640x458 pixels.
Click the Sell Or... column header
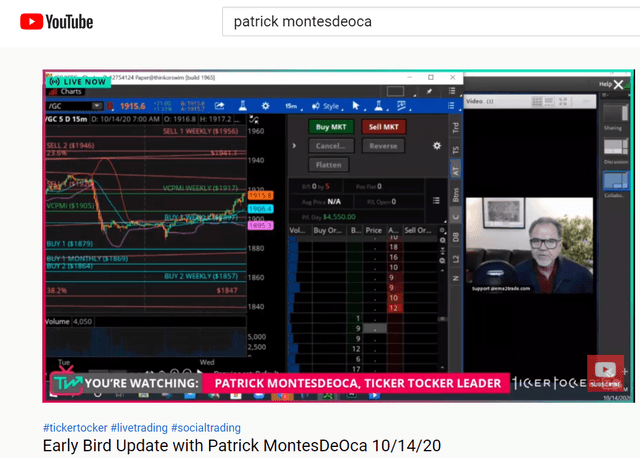pyautogui.click(x=418, y=231)
